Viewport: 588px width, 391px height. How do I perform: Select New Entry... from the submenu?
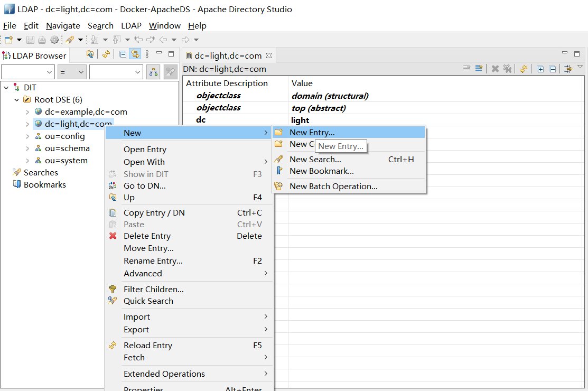coord(312,133)
